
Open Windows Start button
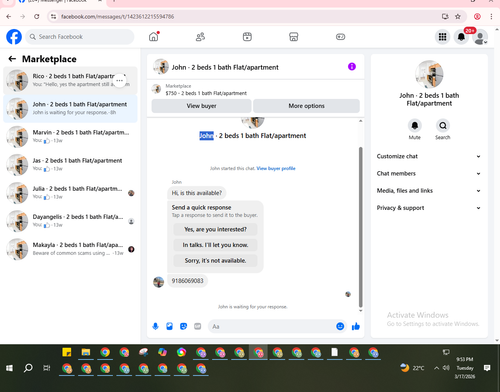9,368
